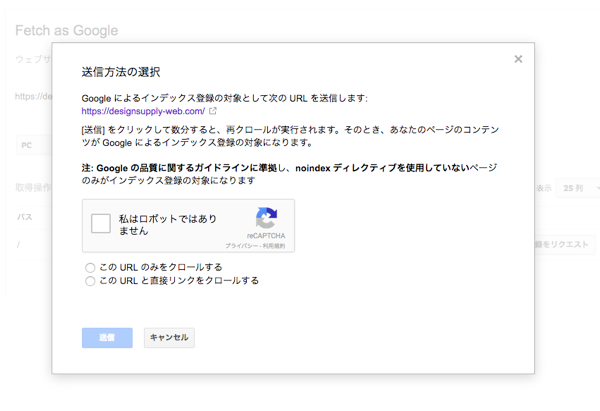Click the 表示 label in the background page
The height and width of the screenshot is (411, 600).
pyautogui.click(x=543, y=188)
